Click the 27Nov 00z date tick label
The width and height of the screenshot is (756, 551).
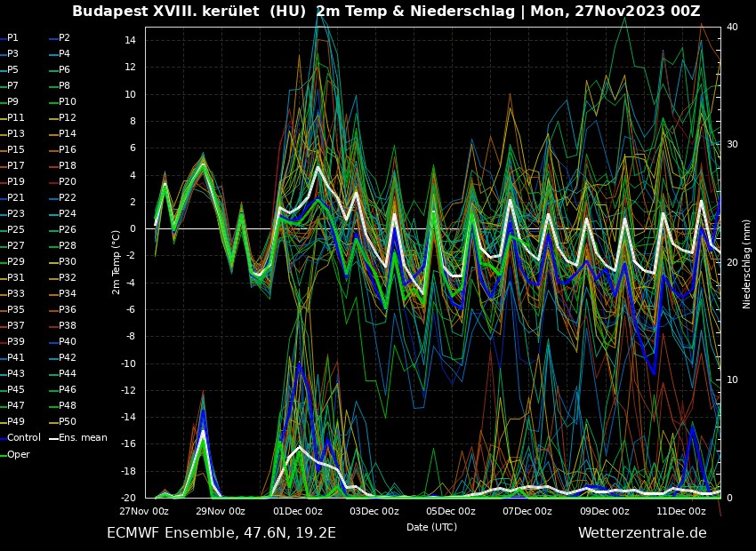coord(144,512)
